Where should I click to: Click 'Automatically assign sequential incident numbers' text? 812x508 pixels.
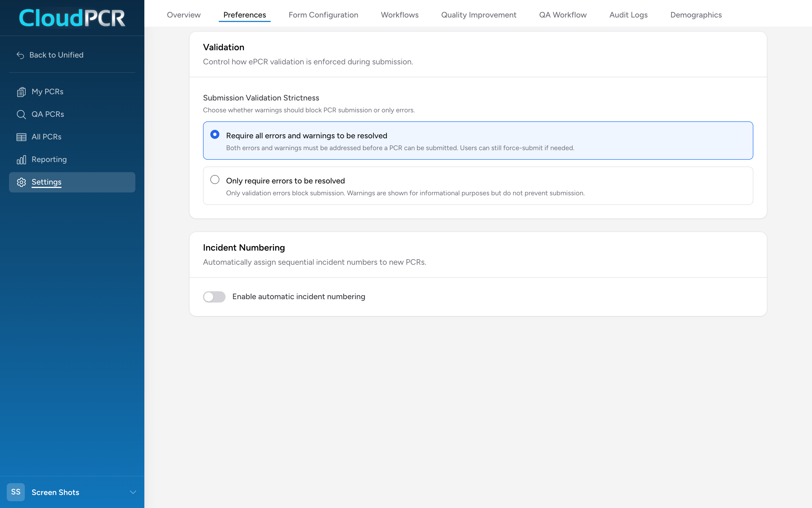tap(314, 262)
